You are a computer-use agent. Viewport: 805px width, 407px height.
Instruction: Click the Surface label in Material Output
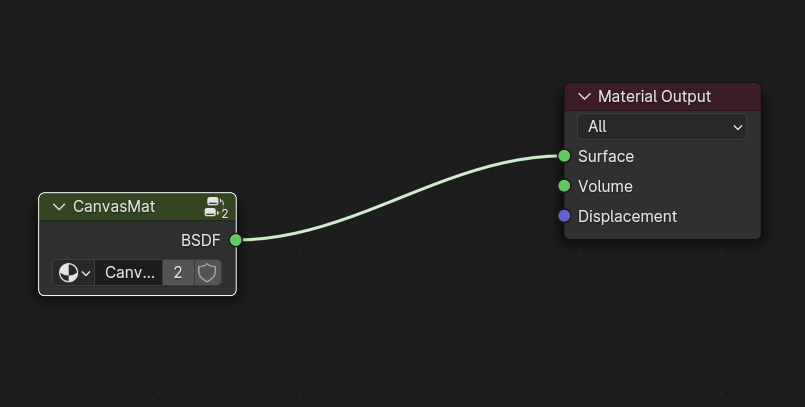coord(606,157)
